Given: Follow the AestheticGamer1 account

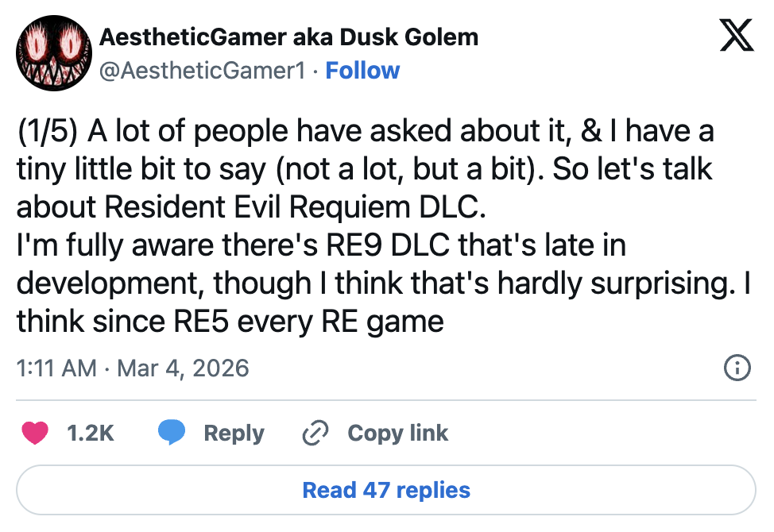Looking at the screenshot, I should [x=362, y=71].
